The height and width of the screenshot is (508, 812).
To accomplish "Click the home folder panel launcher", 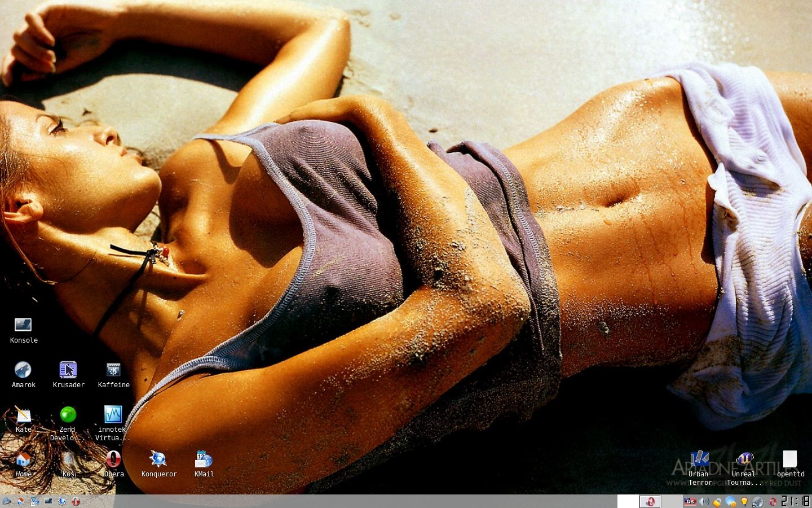I will coord(21,501).
